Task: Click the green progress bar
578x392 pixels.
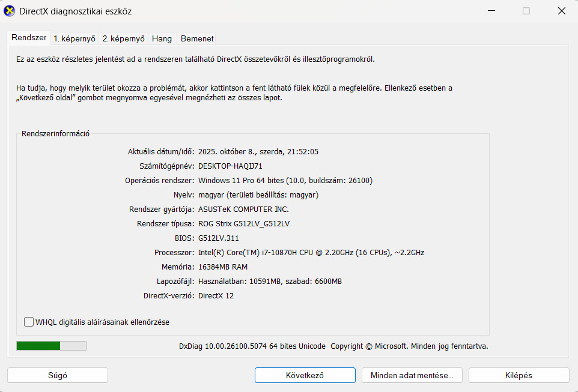Action: pos(51,346)
